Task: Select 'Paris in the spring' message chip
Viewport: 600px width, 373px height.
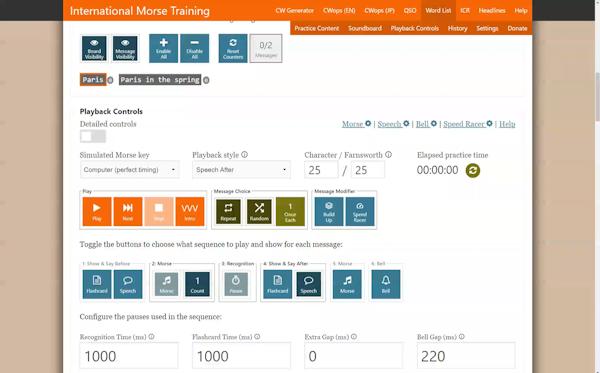Action: click(160, 80)
